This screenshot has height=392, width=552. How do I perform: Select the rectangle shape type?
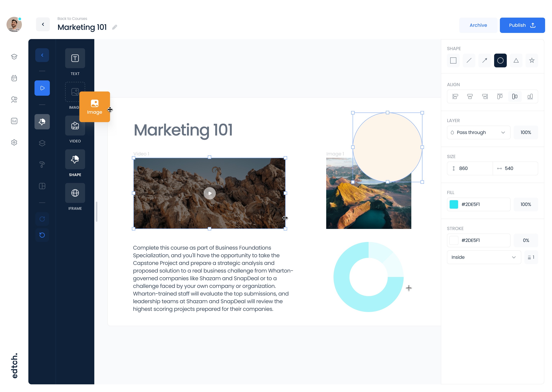tap(453, 60)
